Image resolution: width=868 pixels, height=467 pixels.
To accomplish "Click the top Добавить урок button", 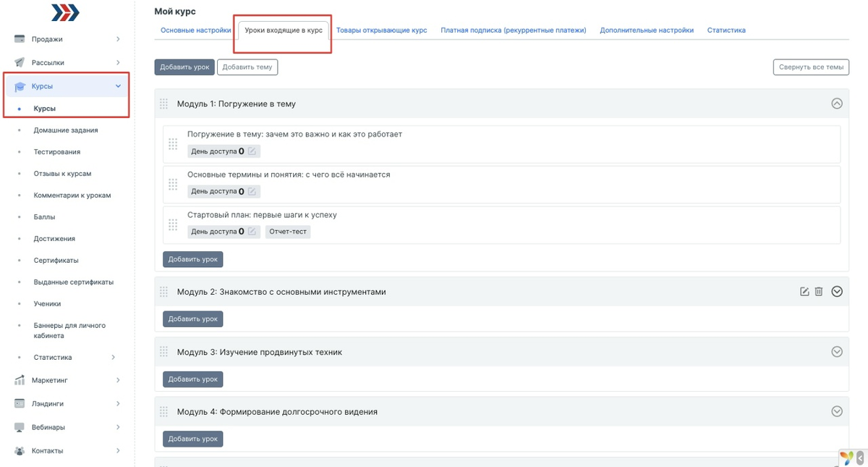I will point(184,67).
